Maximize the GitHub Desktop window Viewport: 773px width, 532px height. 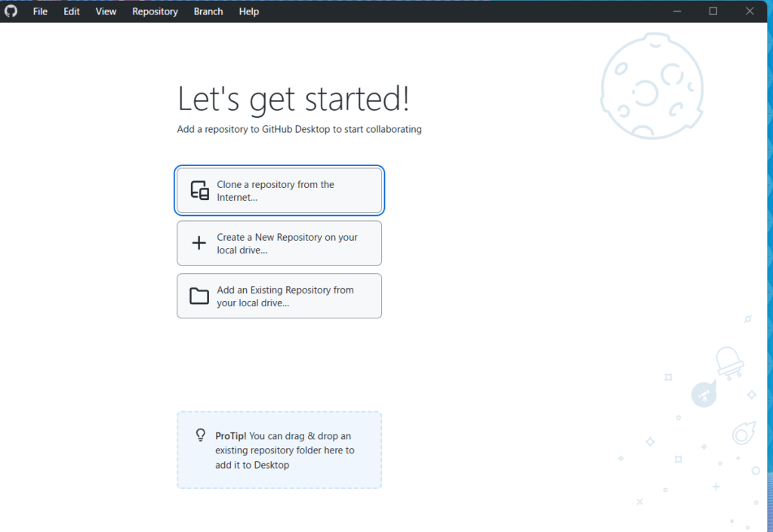(713, 11)
